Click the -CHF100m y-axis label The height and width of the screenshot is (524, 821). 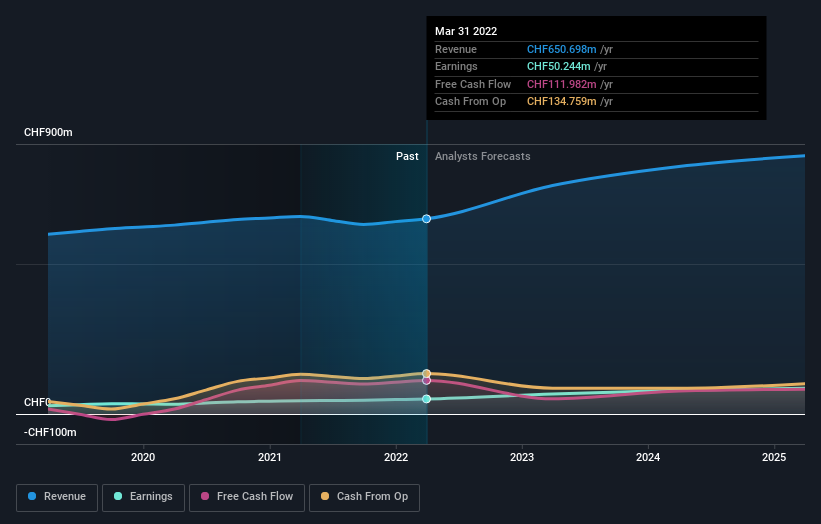coord(50,432)
